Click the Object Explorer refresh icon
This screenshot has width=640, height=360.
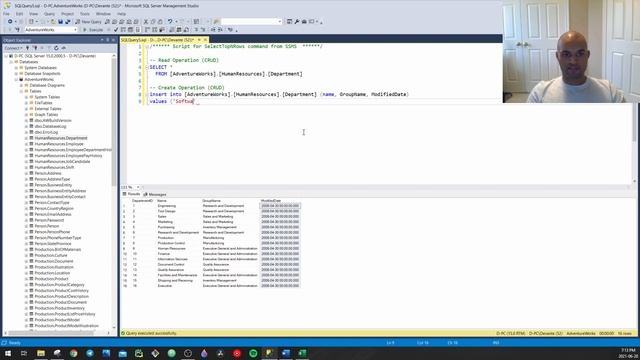coord(56,48)
